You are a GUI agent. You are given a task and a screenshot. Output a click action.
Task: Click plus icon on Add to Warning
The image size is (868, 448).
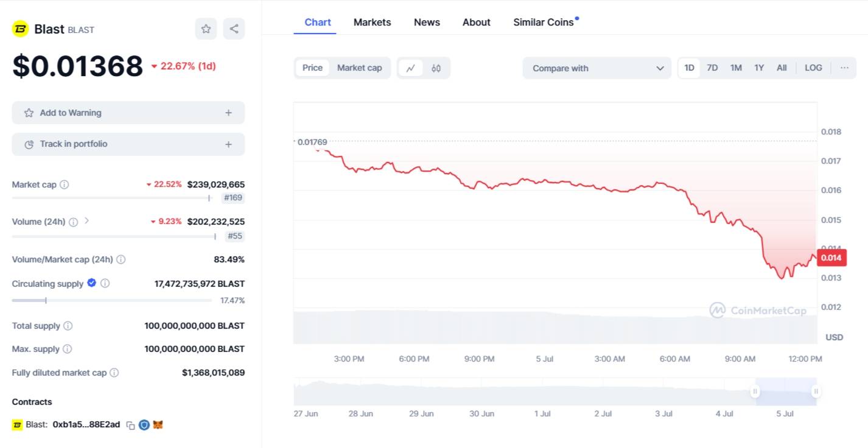click(x=228, y=113)
